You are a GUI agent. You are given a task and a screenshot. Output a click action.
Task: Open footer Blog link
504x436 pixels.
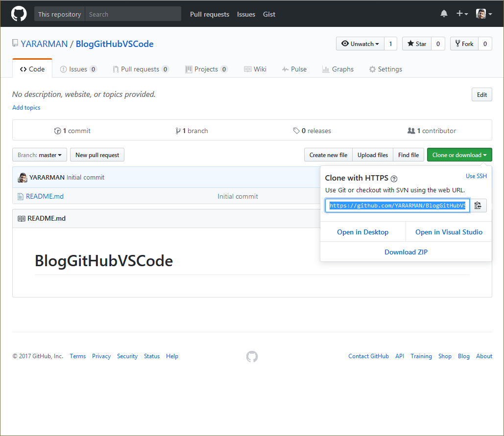[463, 356]
